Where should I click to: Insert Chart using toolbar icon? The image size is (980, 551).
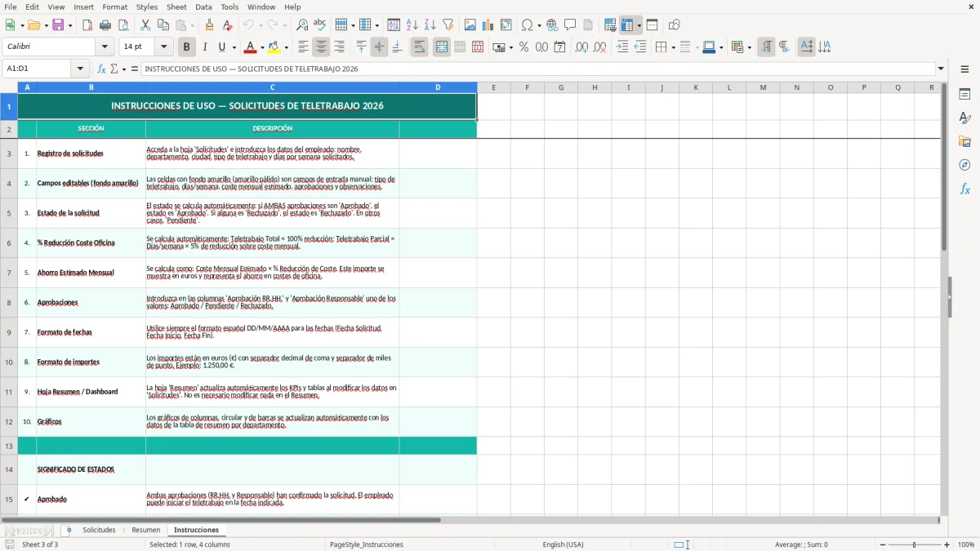(488, 25)
